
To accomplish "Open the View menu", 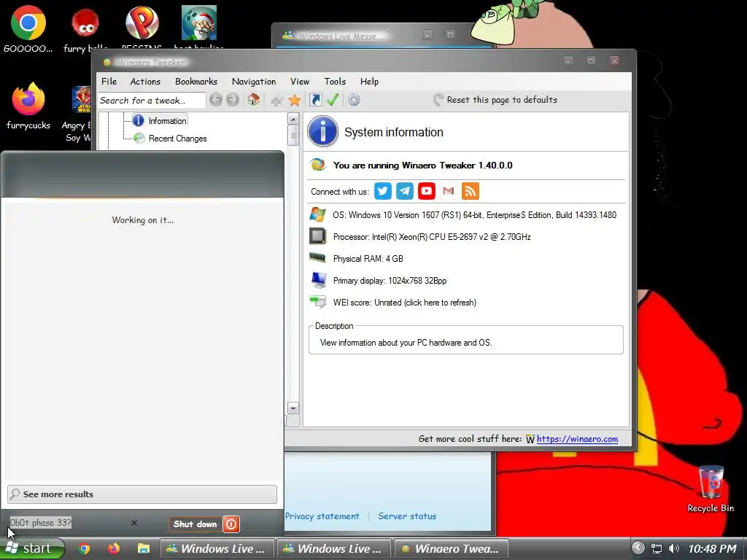I will pyautogui.click(x=300, y=82).
